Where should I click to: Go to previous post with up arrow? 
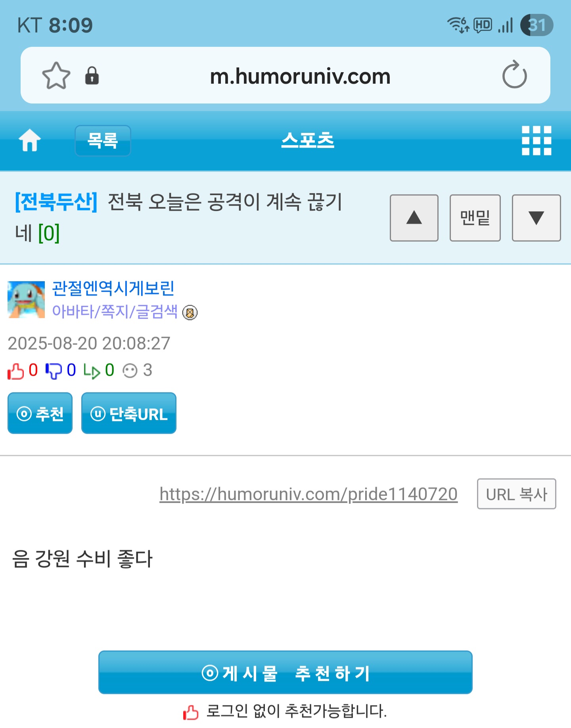pyautogui.click(x=414, y=218)
